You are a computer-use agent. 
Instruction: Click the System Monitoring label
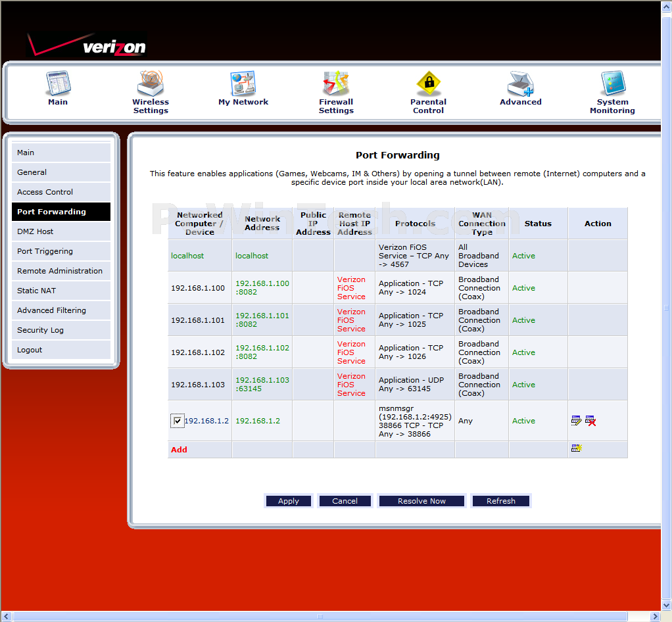pos(613,107)
